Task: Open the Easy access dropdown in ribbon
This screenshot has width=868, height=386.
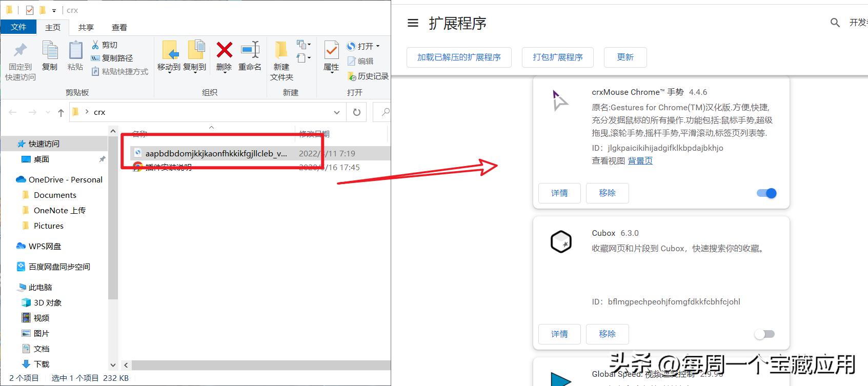Action: 304,58
